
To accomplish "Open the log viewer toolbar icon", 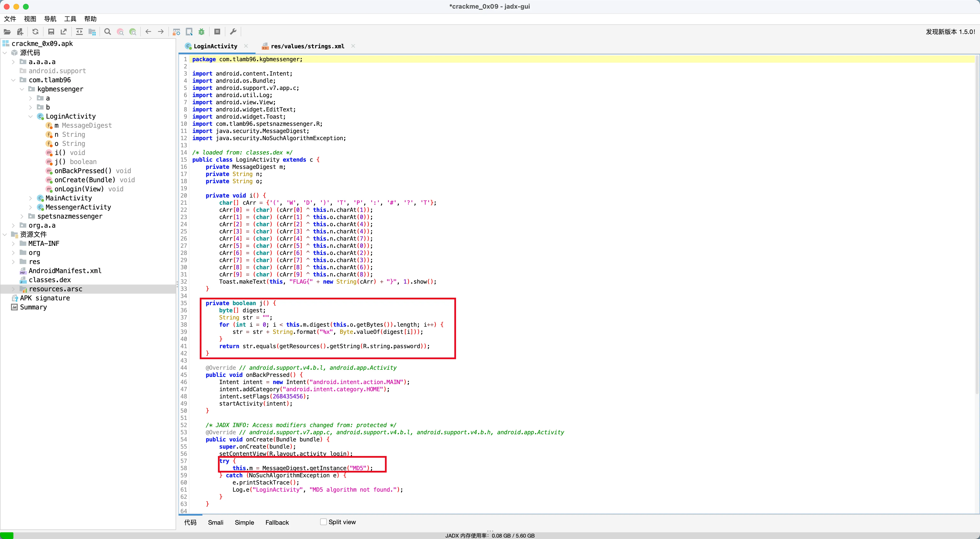I will click(x=217, y=32).
